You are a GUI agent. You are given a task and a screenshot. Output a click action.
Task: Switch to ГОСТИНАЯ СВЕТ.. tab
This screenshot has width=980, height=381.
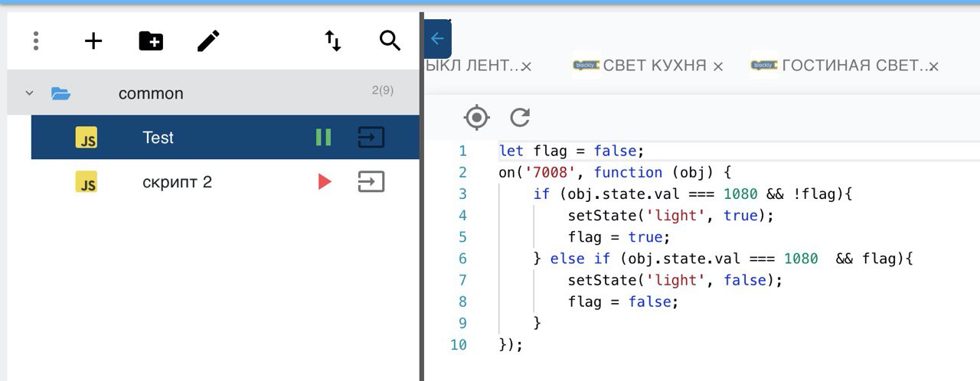(x=854, y=66)
